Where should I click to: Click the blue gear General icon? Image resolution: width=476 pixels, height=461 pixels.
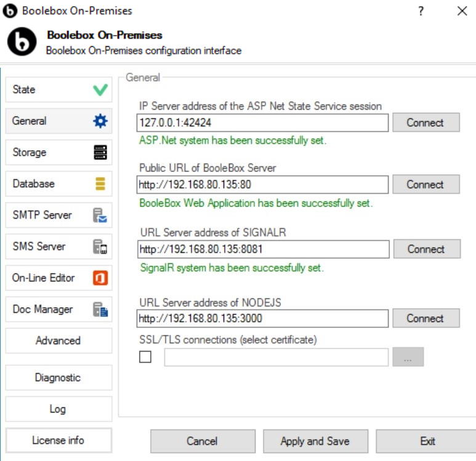coord(100,121)
